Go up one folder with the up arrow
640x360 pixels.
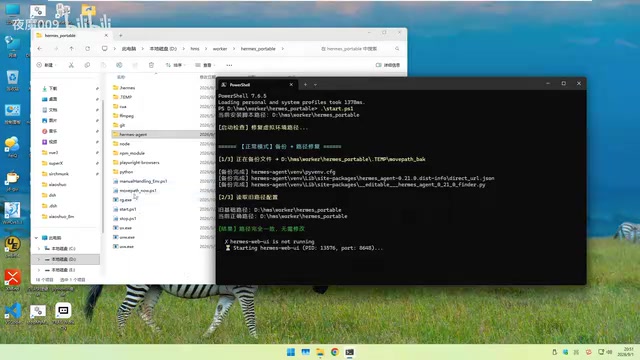(71, 49)
